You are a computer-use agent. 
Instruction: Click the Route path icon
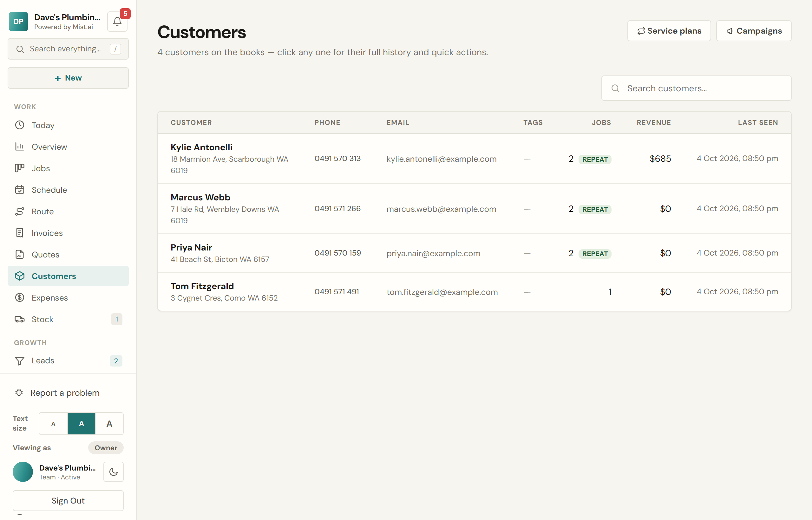click(20, 211)
